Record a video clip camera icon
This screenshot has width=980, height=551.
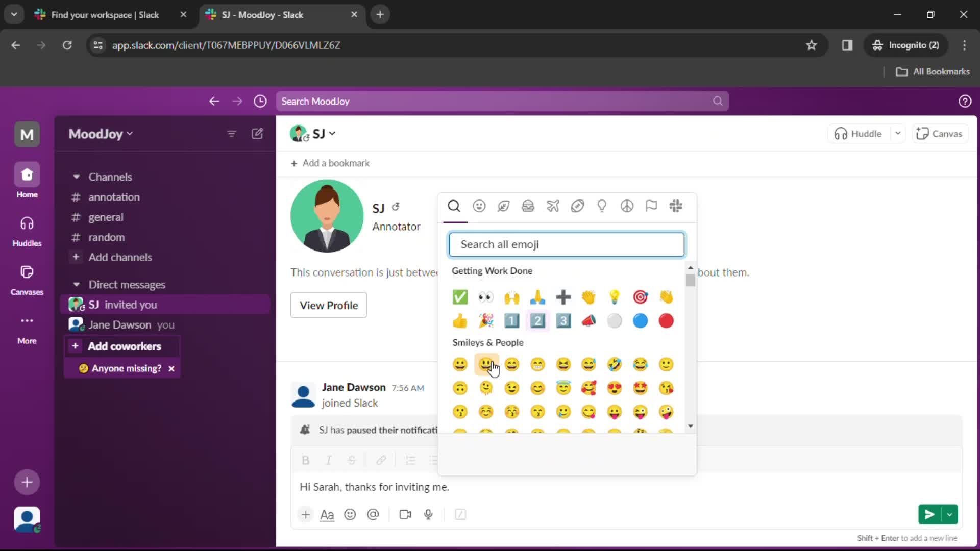click(405, 514)
